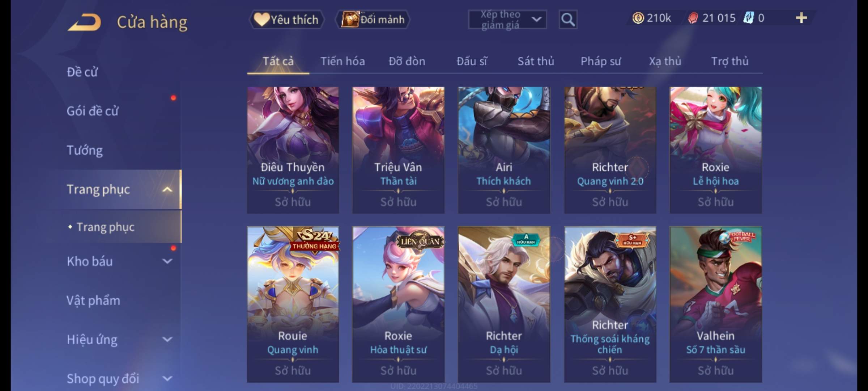Expand the Kho báu sidebar section
868x391 pixels.
(167, 261)
